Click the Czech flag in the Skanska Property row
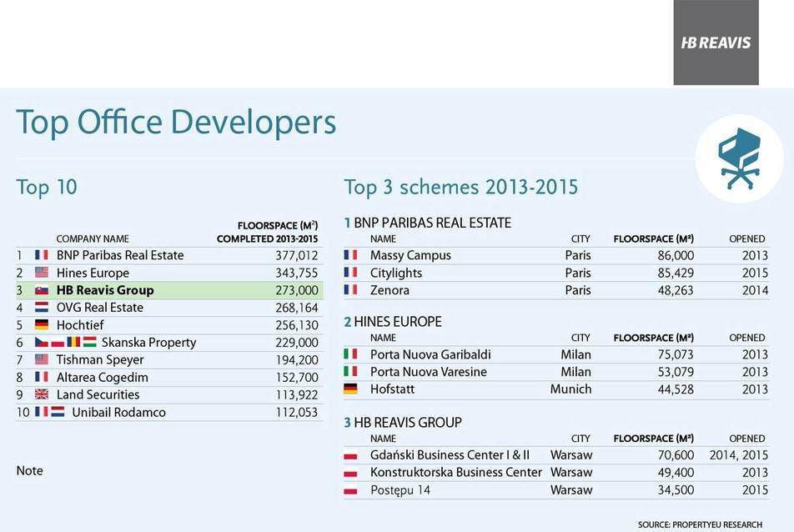794x532 pixels. (x=42, y=342)
